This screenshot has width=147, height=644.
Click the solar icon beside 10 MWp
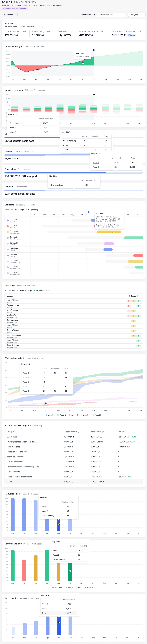pyautogui.click(x=14, y=2)
